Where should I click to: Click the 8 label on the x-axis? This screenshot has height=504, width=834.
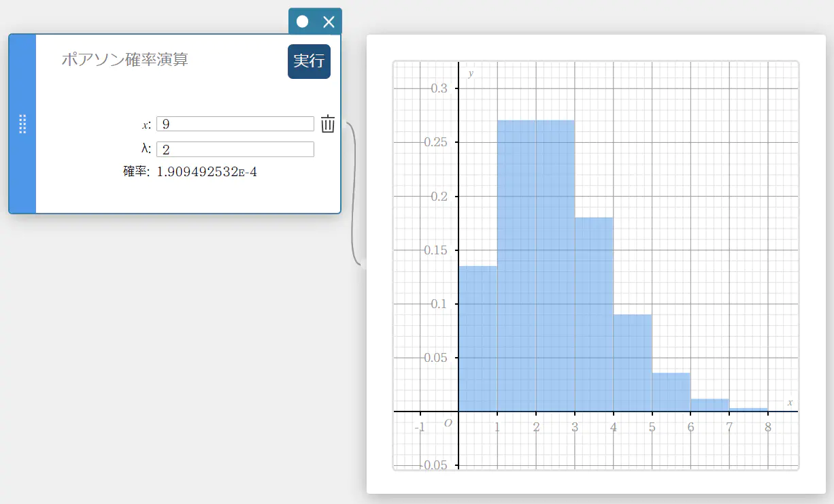(768, 428)
